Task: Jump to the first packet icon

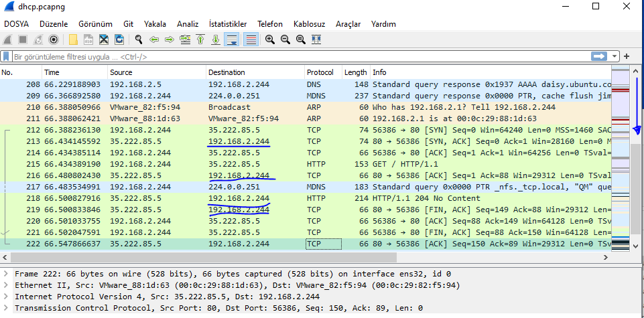Action: click(x=200, y=39)
